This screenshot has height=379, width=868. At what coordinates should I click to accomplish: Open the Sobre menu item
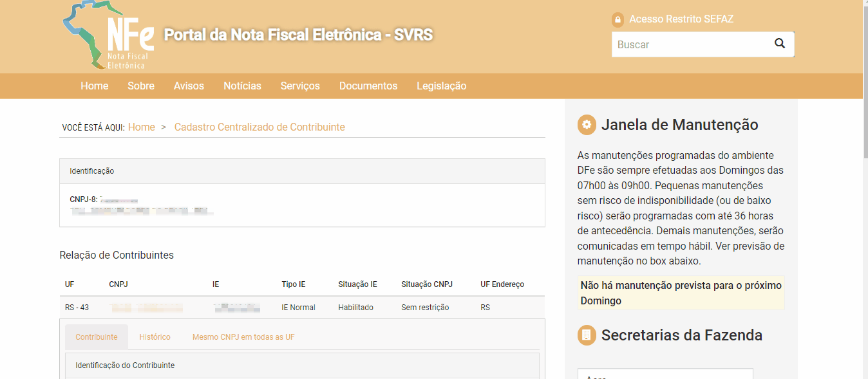click(141, 86)
